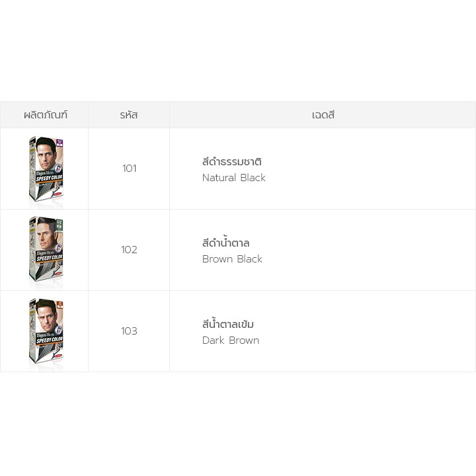
Task: Click product code 102
Action: [x=130, y=250]
